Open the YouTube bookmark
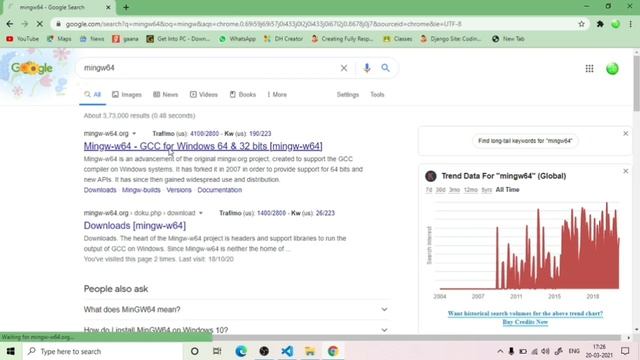 coord(22,39)
